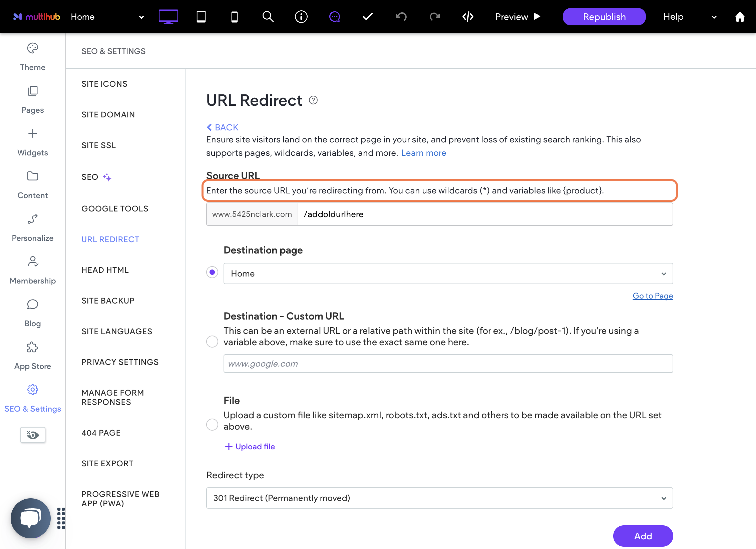Viewport: 756px width, 549px height.
Task: Click the Add button
Action: click(643, 536)
